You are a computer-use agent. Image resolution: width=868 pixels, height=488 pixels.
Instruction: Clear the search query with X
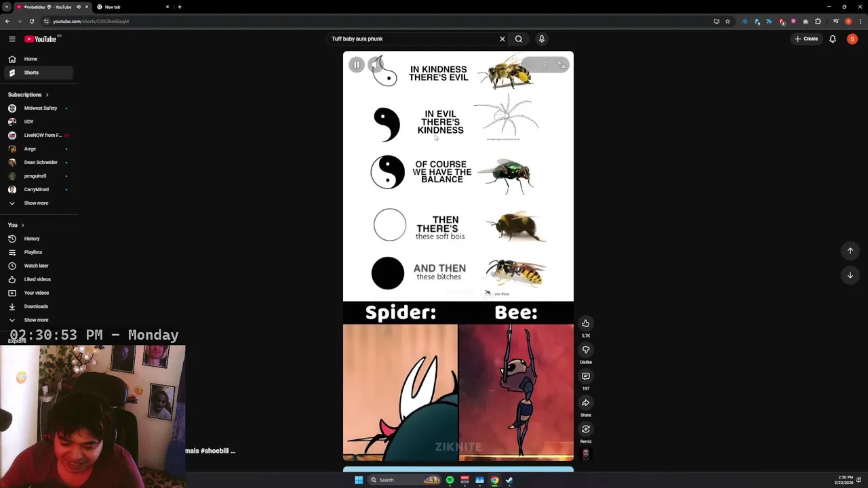click(x=502, y=39)
